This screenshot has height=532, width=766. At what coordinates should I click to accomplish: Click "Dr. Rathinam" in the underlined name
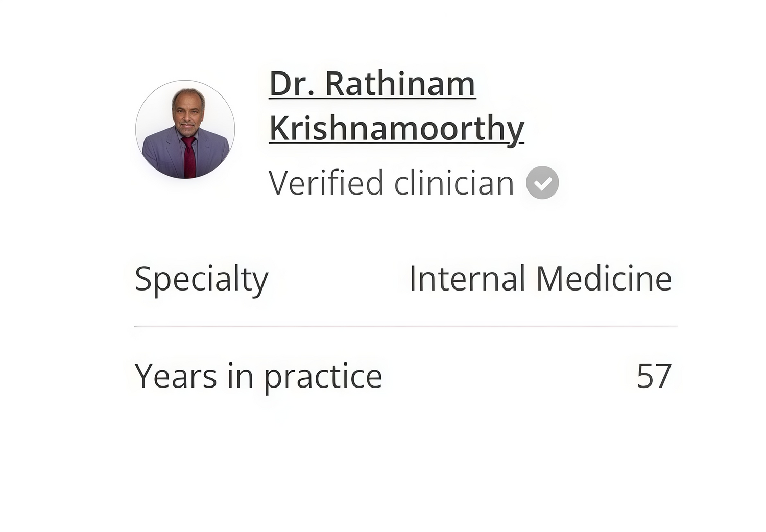click(372, 84)
